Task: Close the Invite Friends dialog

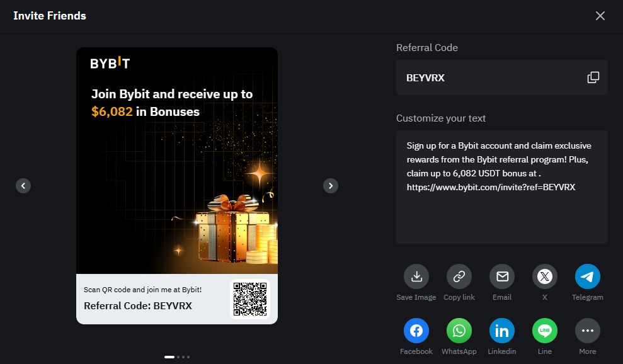Action: [600, 16]
